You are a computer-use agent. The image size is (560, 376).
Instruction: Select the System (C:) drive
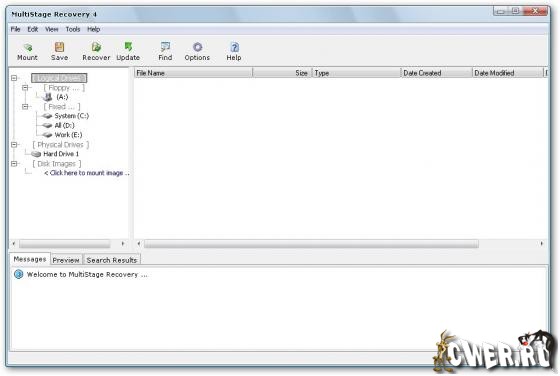[x=71, y=116]
